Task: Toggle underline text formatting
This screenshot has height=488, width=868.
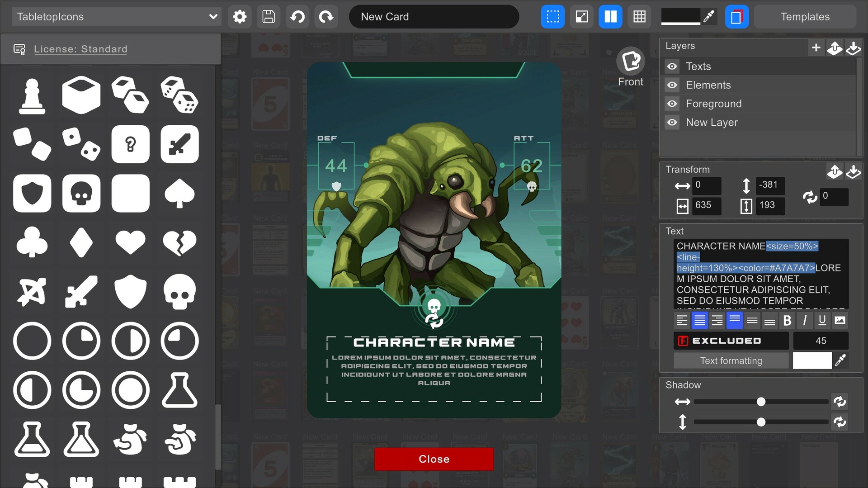Action: 822,321
